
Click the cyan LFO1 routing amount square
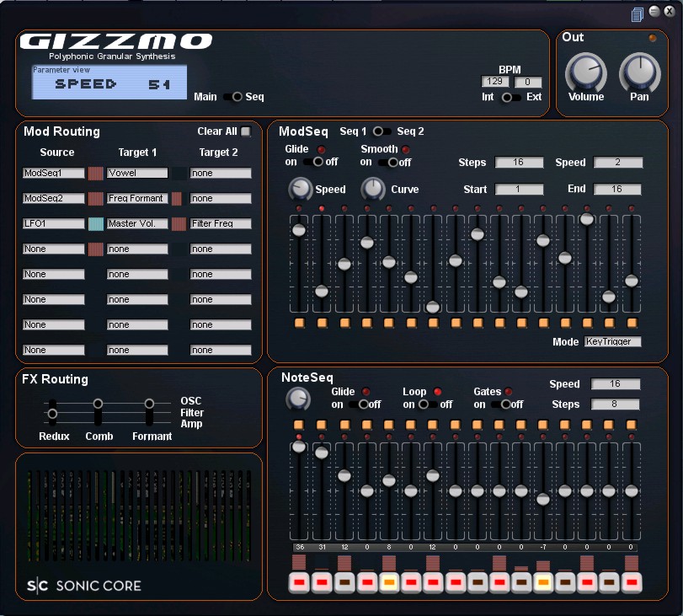96,223
